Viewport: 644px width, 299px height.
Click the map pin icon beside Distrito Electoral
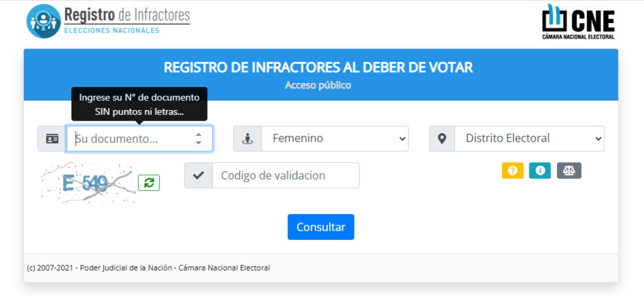(x=442, y=139)
